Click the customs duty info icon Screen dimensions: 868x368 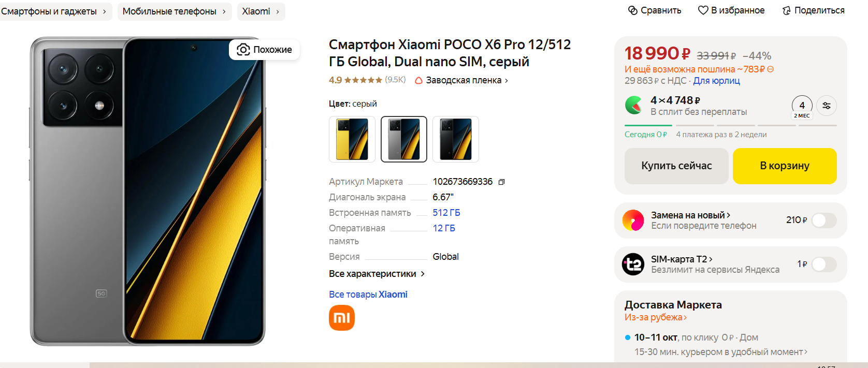click(x=771, y=69)
